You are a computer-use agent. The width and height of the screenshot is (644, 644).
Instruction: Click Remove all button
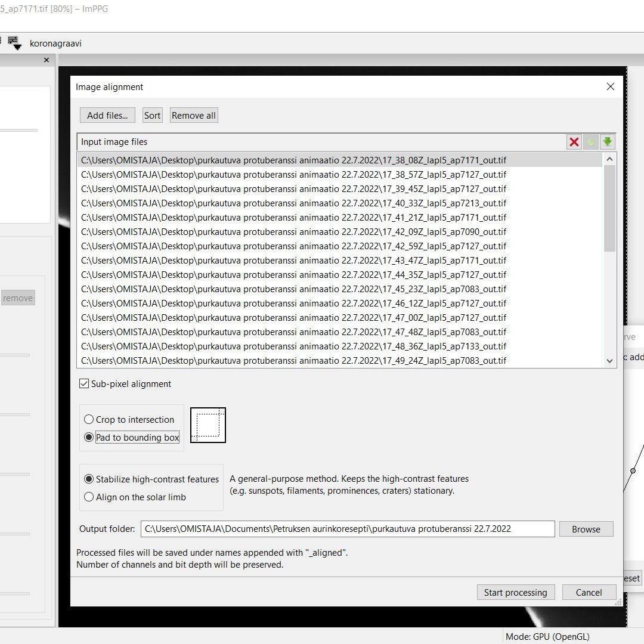193,116
